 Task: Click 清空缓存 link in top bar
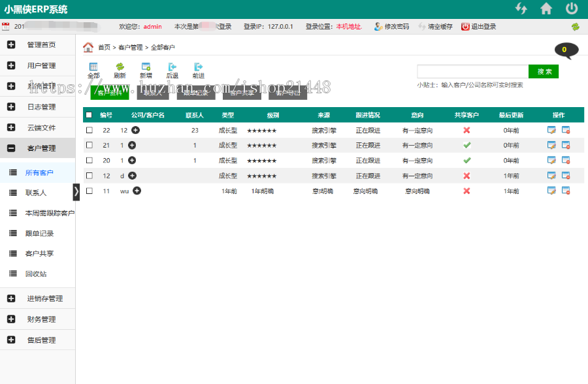pos(435,27)
